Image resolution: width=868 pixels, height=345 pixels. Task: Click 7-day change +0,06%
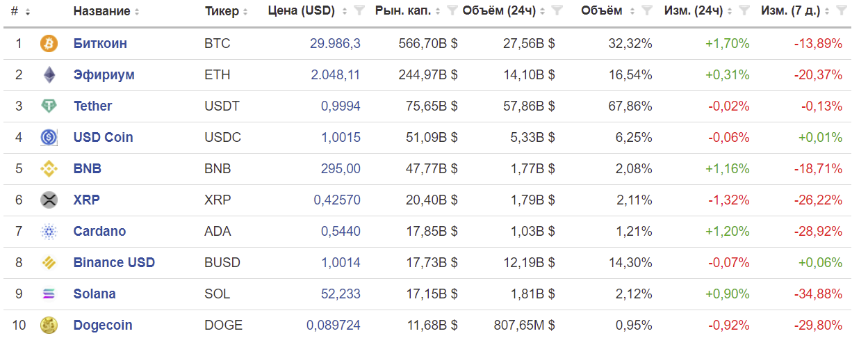point(820,263)
